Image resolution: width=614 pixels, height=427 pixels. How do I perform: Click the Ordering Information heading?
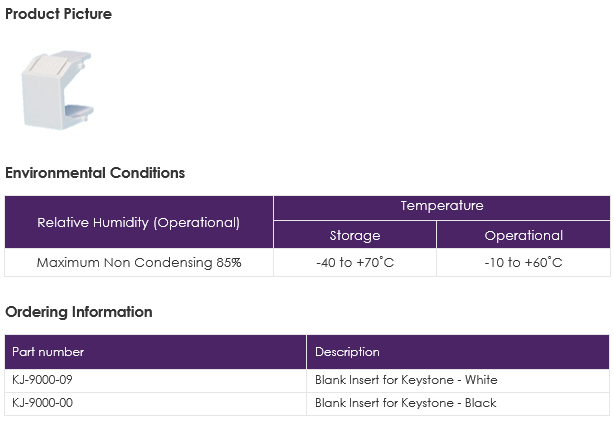point(79,312)
